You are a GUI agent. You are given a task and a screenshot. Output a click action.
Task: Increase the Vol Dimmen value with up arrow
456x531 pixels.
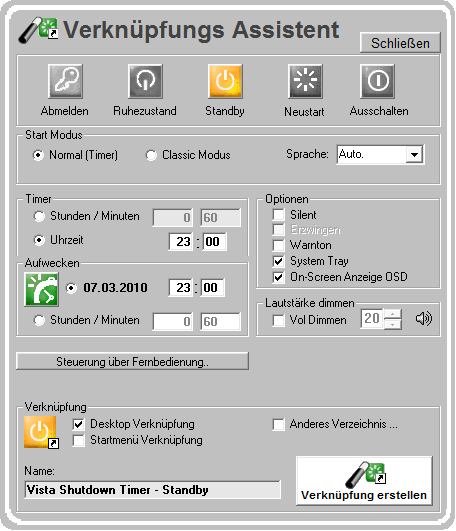click(x=392, y=314)
